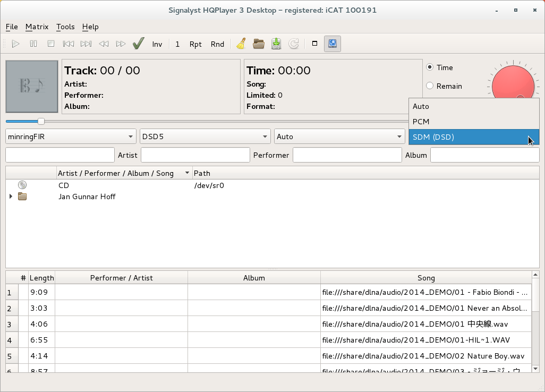
Task: Open the Tools menu
Action: (65, 27)
